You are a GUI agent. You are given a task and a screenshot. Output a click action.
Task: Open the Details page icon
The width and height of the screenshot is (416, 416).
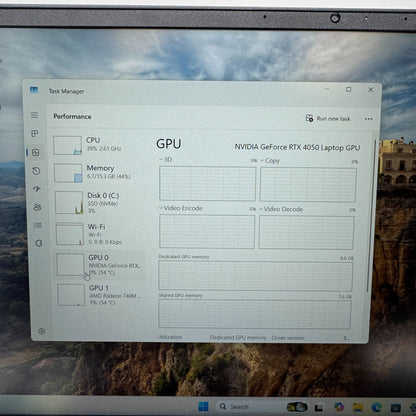tap(38, 225)
